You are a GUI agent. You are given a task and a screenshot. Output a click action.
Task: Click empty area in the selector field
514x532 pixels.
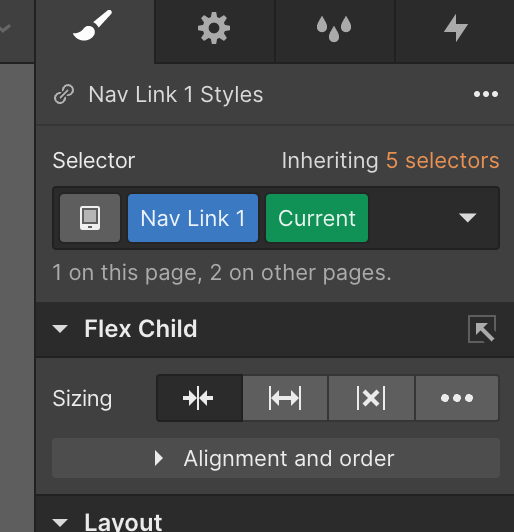(411, 218)
